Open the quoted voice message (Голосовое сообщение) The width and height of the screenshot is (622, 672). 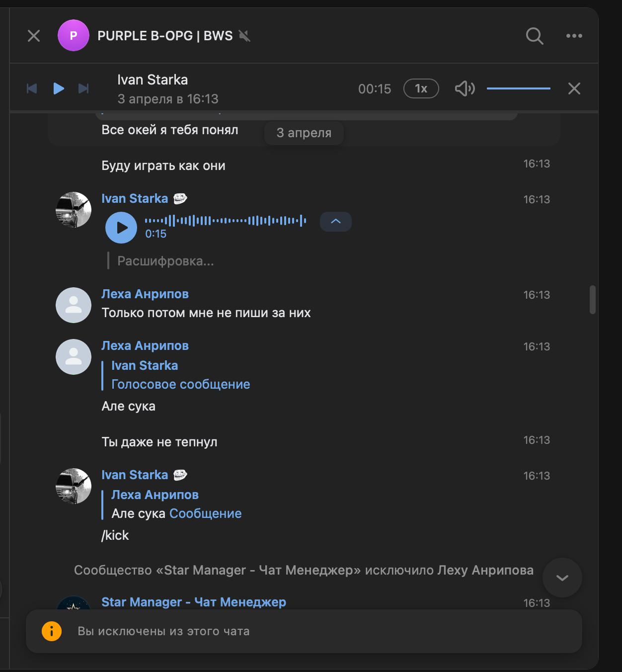pos(180,384)
